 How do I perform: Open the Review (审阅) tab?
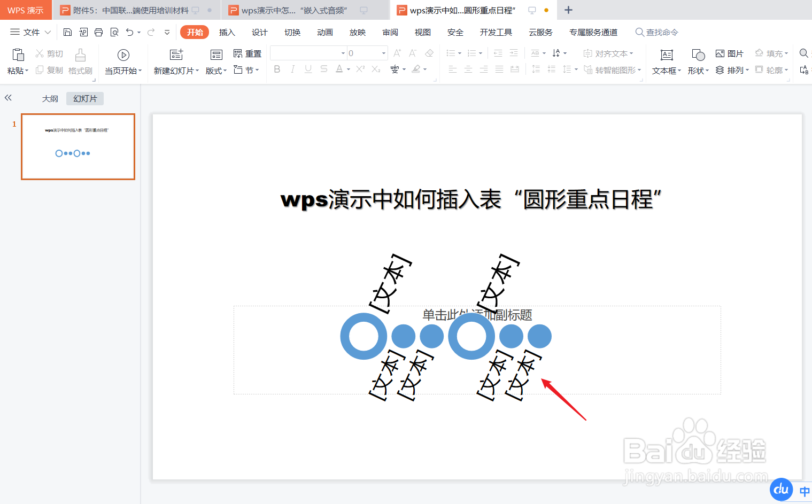tap(390, 32)
